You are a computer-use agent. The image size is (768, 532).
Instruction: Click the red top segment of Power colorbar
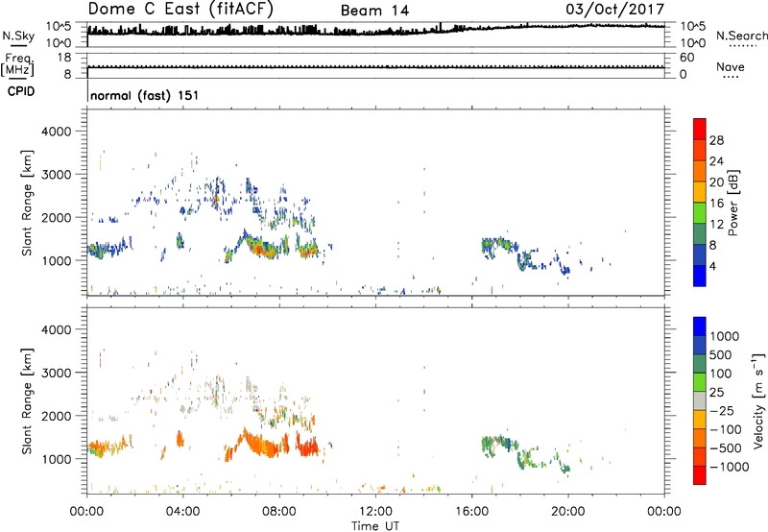tap(700, 129)
